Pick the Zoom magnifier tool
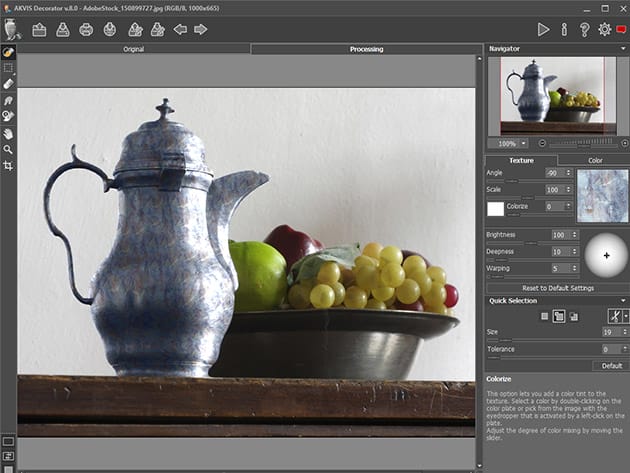630x473 pixels. tap(8, 148)
